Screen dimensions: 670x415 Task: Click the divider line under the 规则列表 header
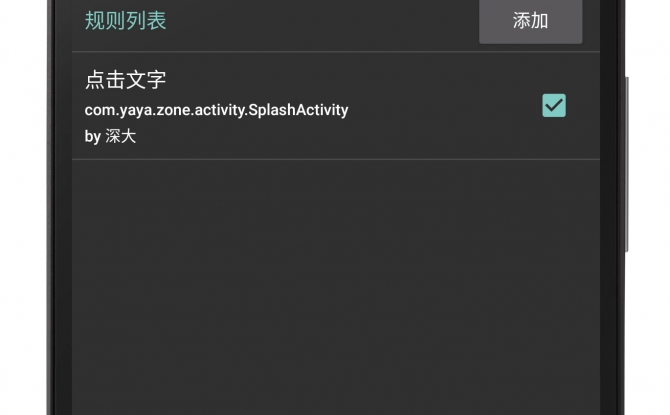(336, 52)
